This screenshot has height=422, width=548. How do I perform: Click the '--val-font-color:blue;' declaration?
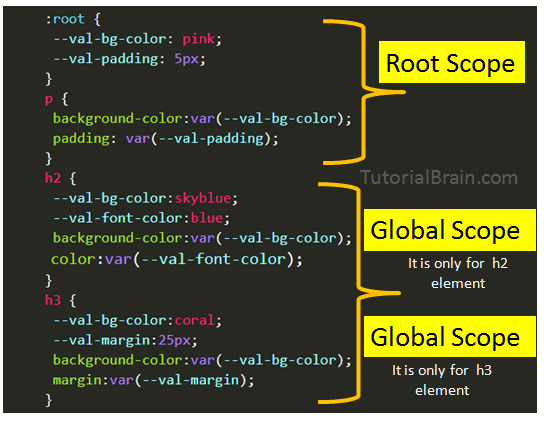click(x=142, y=219)
